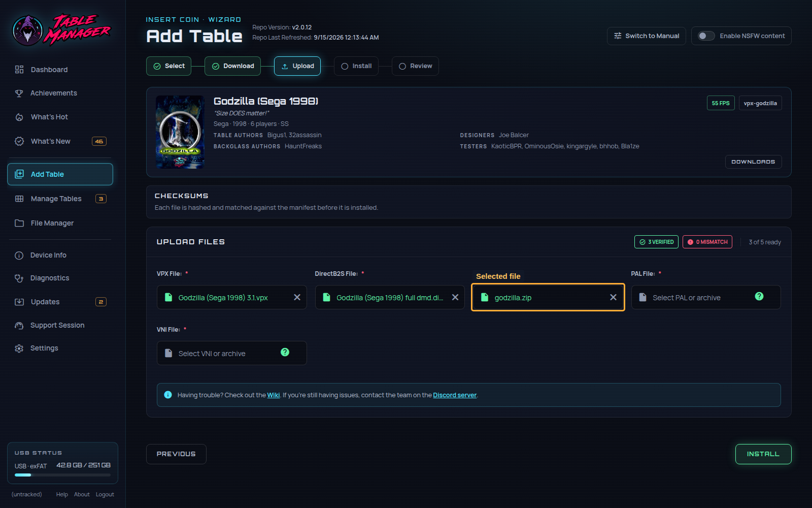The image size is (812, 508).
Task: Remove the godzilla.zip selected file
Action: (x=613, y=297)
